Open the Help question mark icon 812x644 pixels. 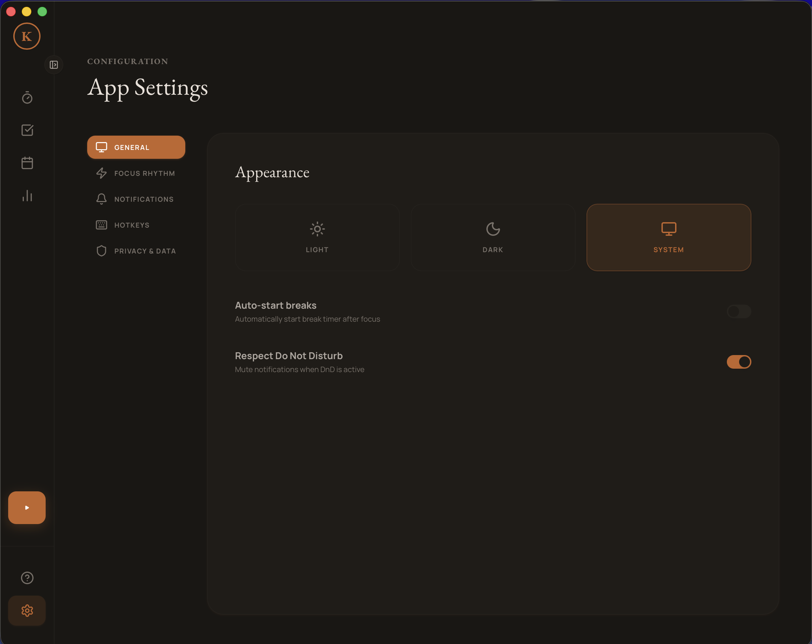point(27,578)
